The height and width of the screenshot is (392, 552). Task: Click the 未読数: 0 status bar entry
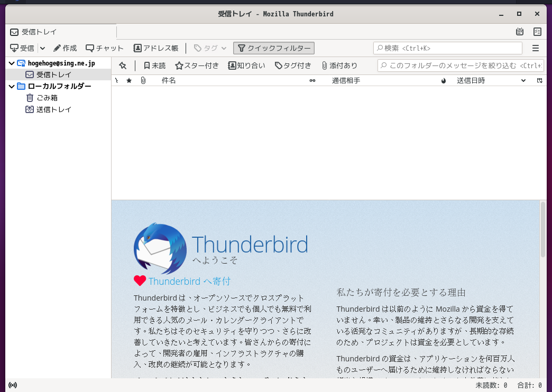(491, 385)
